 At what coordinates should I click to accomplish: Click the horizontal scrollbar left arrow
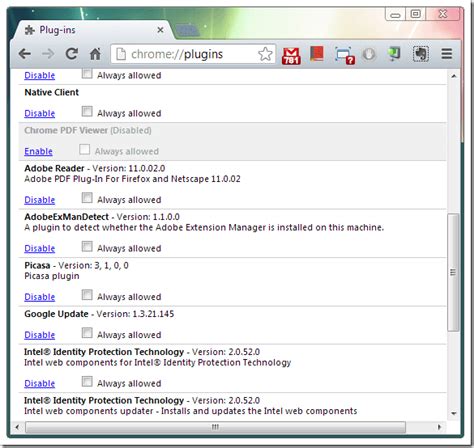click(17, 427)
